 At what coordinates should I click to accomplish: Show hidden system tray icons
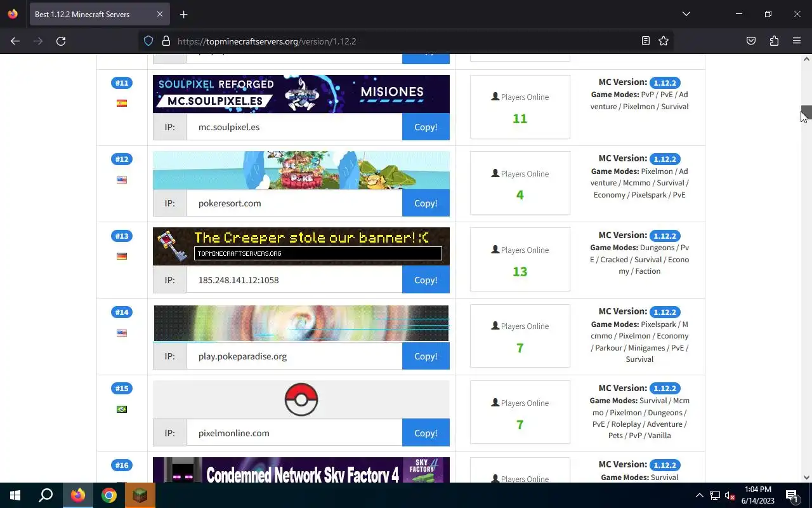(x=699, y=495)
